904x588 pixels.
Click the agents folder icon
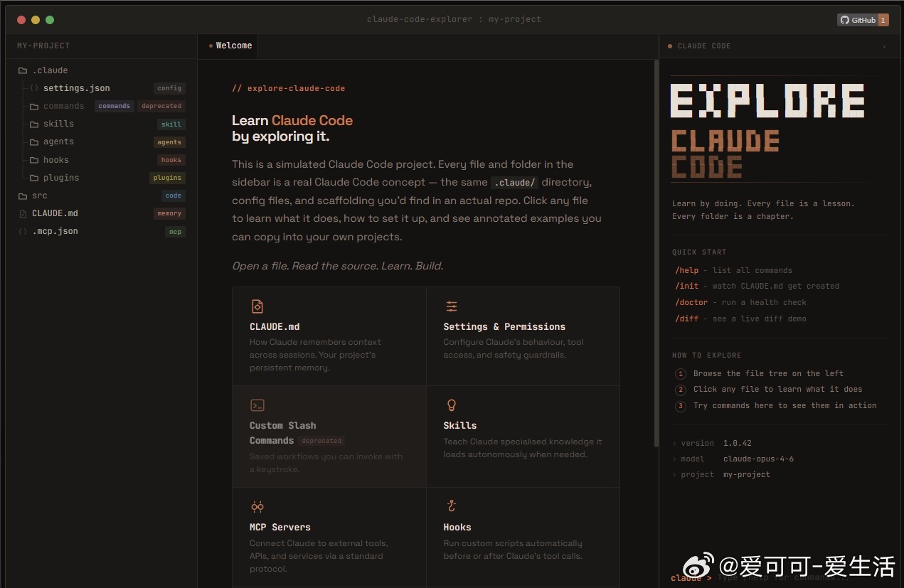tap(34, 142)
